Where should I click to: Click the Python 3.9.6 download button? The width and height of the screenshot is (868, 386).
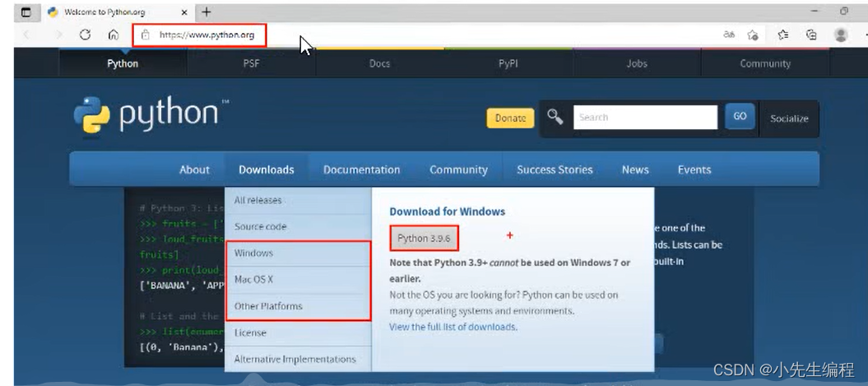(424, 238)
